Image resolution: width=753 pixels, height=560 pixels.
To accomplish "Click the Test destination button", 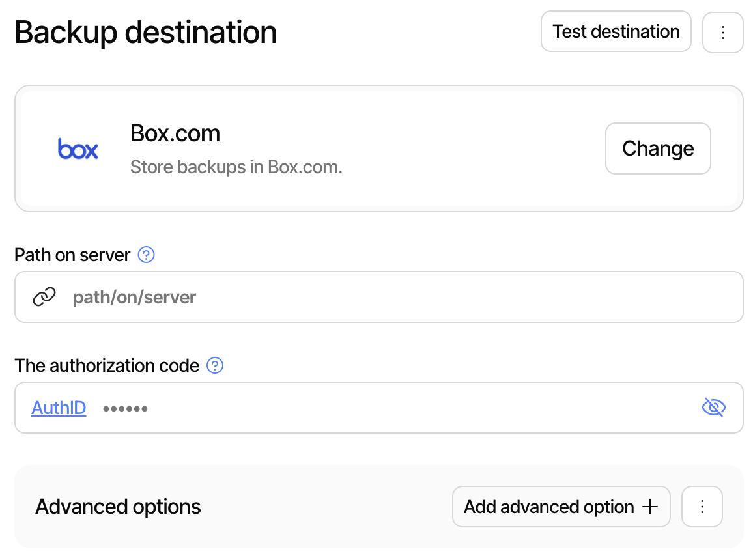I will click(x=616, y=31).
